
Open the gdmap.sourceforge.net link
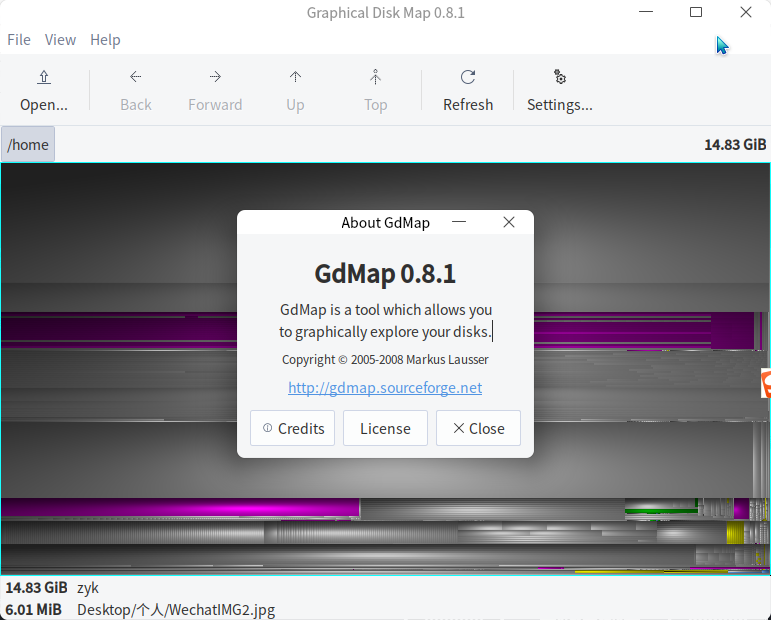(x=385, y=388)
